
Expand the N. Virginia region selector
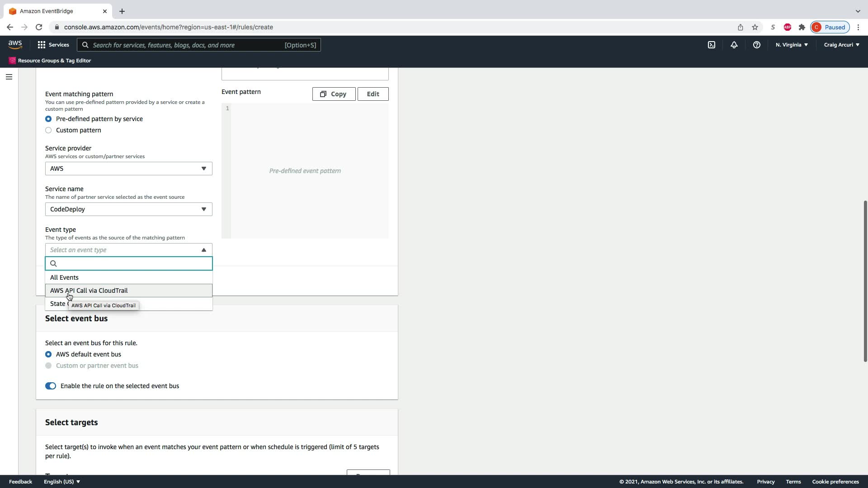tap(791, 45)
